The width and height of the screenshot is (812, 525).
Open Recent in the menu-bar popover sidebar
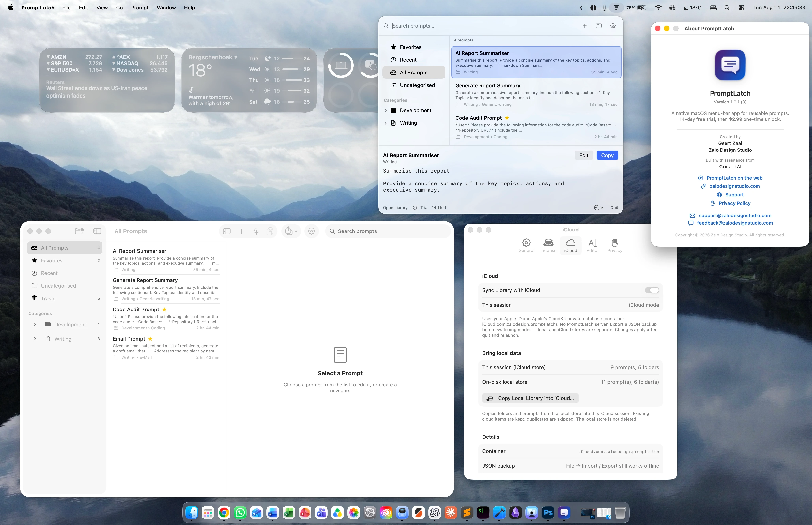pos(413,60)
